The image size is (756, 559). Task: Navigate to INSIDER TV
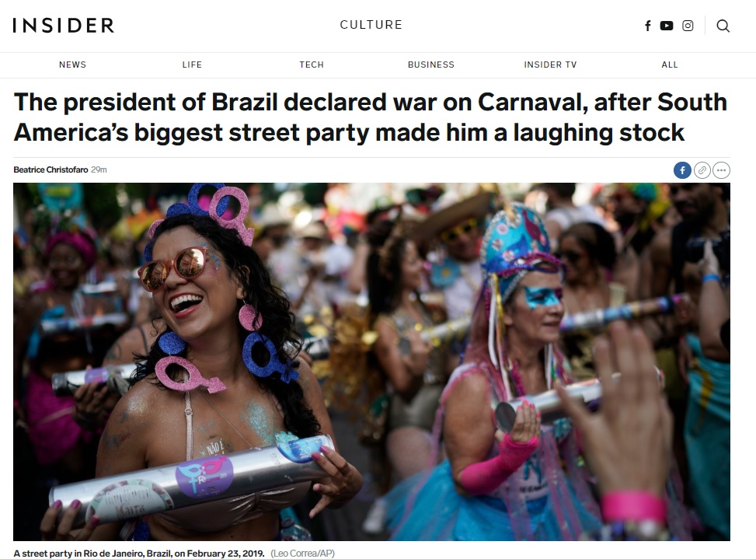550,65
